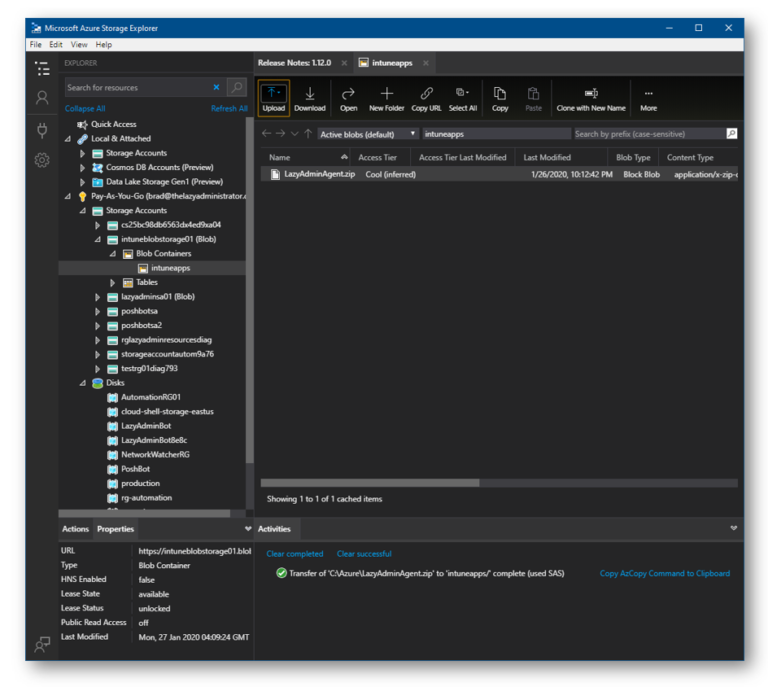Click the Copy toolbar button
This screenshot has height=687, width=768.
pos(500,98)
